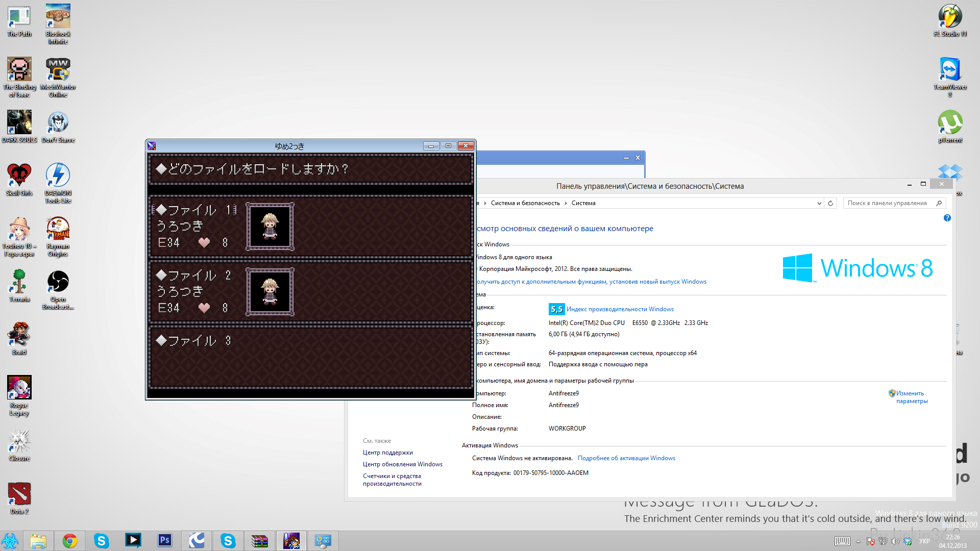This screenshot has width=980, height=551.
Task: Click 'Система и безопасность' breadcrumb
Action: [x=525, y=203]
